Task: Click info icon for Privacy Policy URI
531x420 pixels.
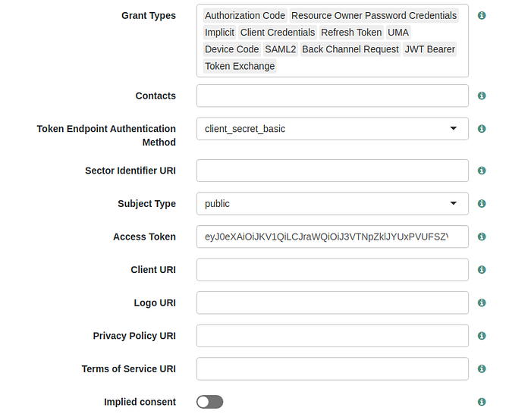Action: pos(482,336)
